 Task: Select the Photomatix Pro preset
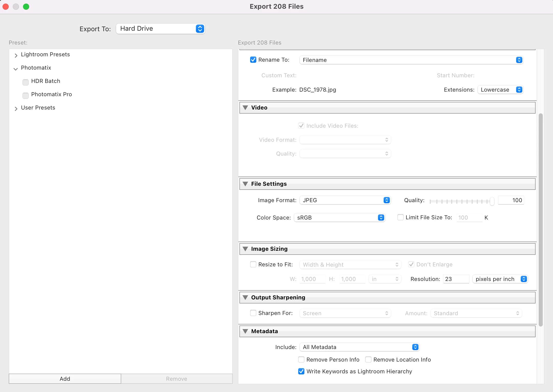51,94
